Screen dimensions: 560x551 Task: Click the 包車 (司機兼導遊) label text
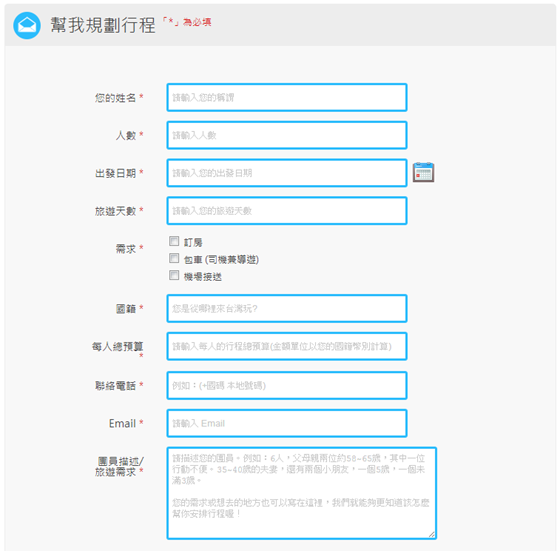pos(221,260)
